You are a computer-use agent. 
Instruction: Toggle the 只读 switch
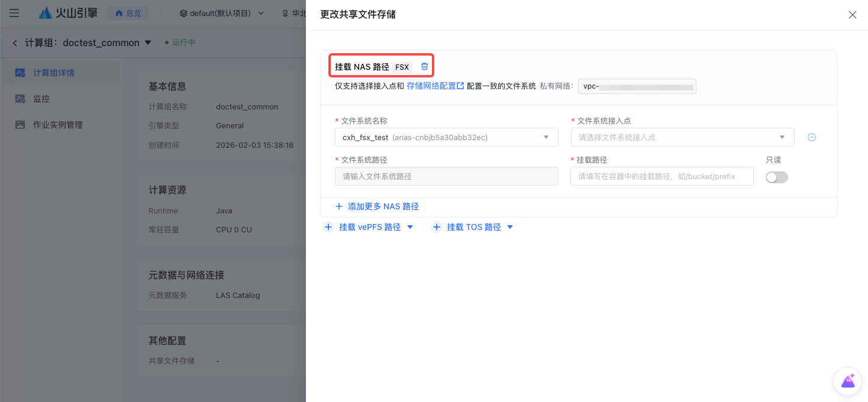pos(777,177)
